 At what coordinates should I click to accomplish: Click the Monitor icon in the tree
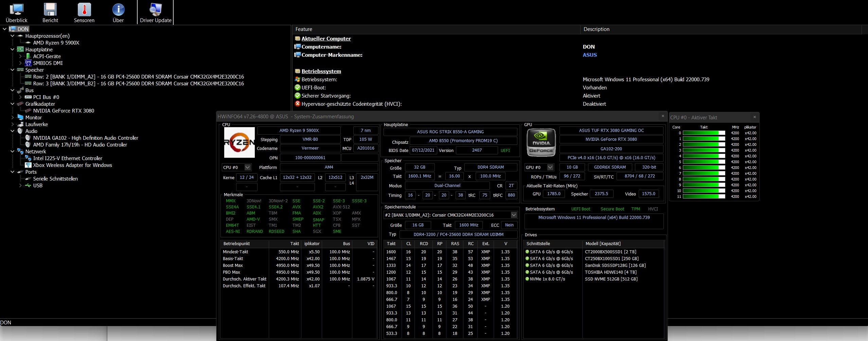tap(20, 117)
